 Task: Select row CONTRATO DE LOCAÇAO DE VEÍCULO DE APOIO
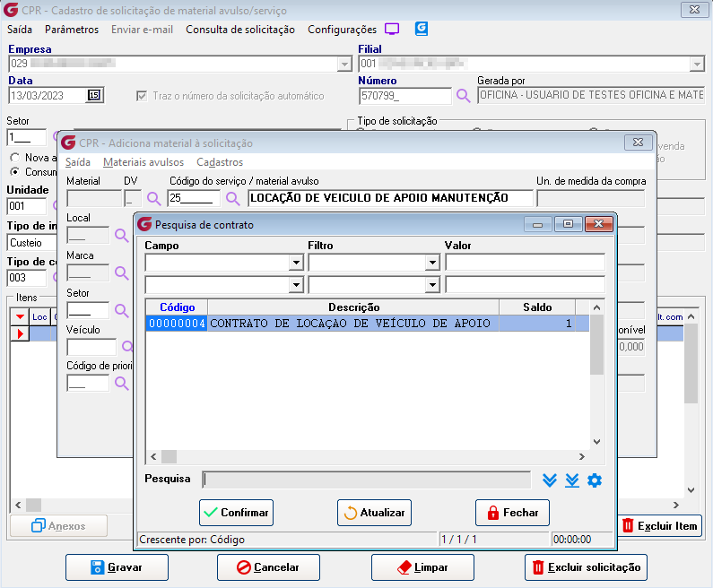coord(367,323)
